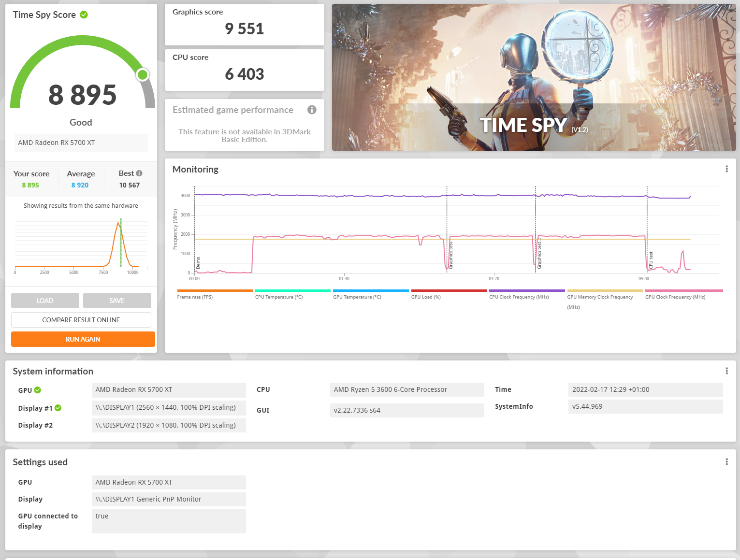740x560 pixels.
Task: Click the info icon next to Best
Action: (139, 173)
